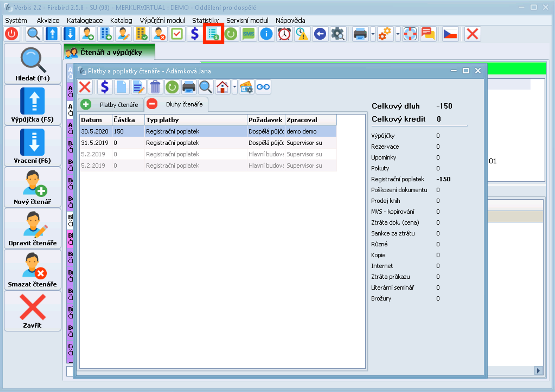Switch to the Dluhy čtenáře tab

[176, 104]
